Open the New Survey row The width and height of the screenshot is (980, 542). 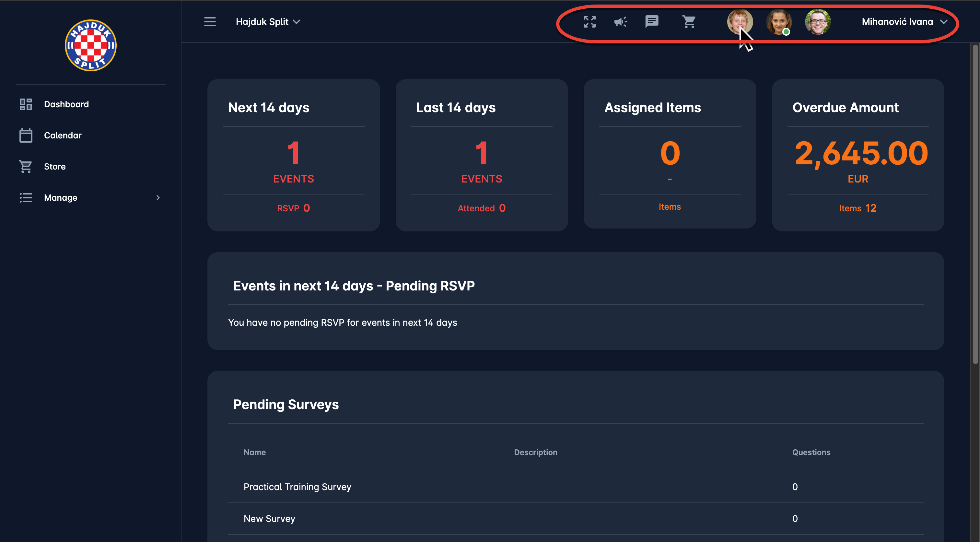click(269, 518)
